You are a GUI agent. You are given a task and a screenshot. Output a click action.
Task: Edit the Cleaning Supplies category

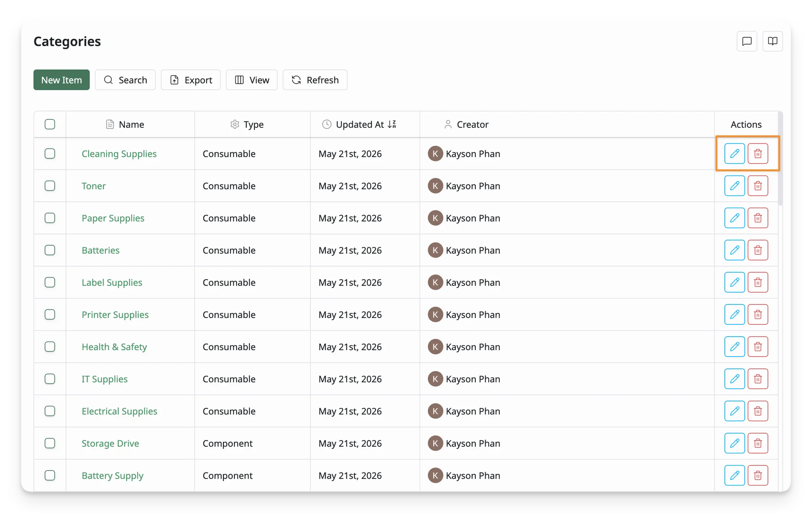(x=734, y=154)
